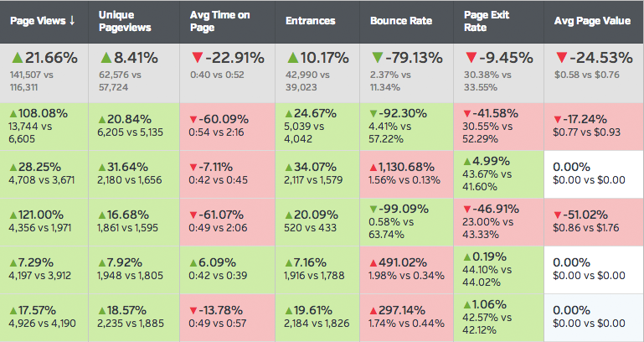Click the red down arrow beside -22.91%
The image size is (644, 342).
click(x=198, y=59)
